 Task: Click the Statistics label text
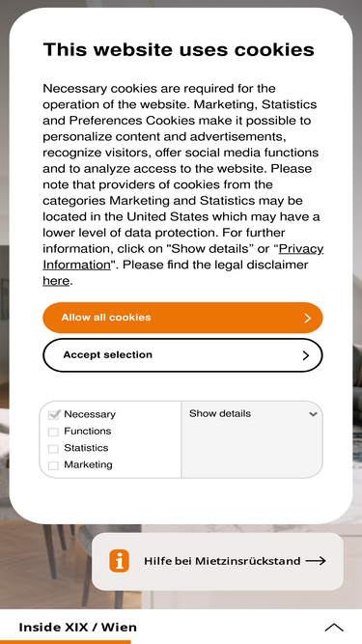86,448
